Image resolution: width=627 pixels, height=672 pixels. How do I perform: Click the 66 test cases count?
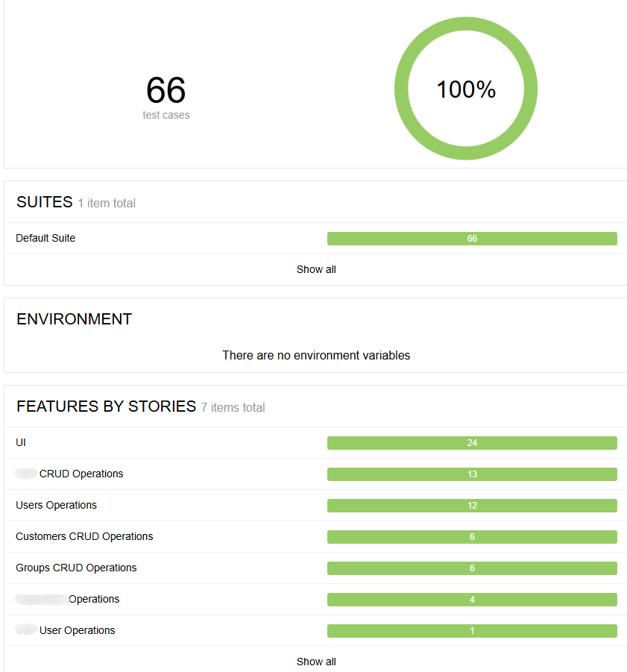166,90
